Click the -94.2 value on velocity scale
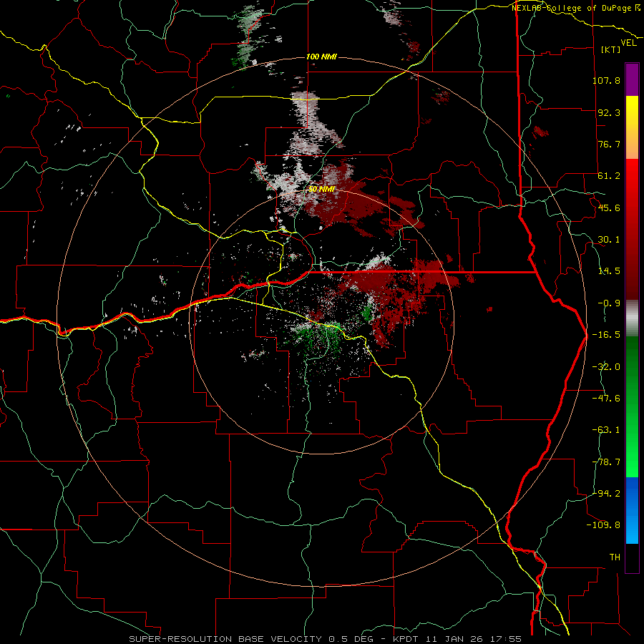 [606, 493]
